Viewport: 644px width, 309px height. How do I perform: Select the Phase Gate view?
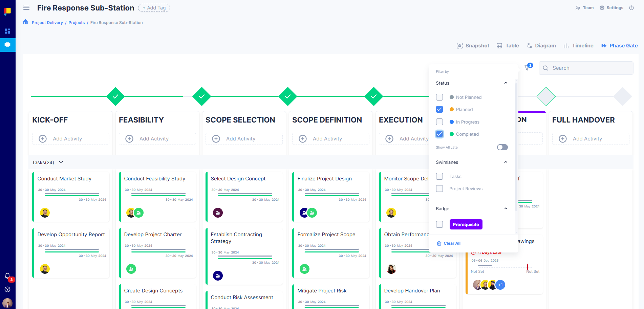coord(620,46)
